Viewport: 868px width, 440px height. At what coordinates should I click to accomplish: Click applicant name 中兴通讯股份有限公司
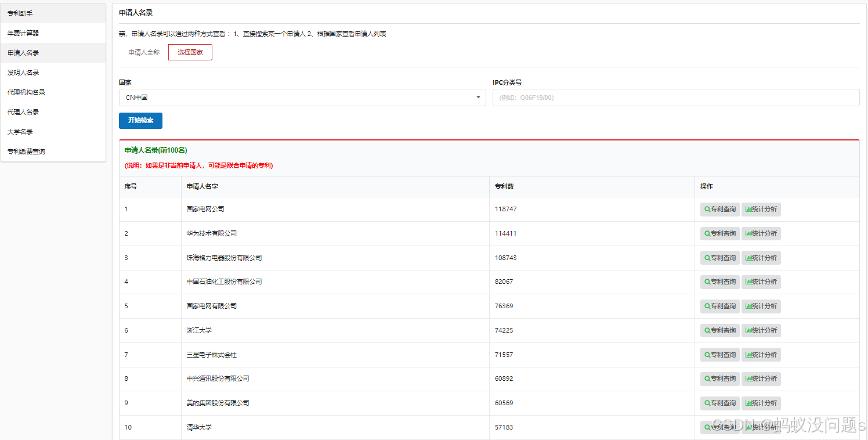[x=218, y=378]
